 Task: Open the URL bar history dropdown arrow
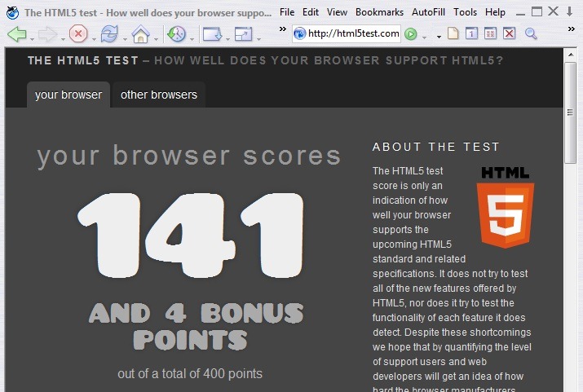(x=439, y=37)
